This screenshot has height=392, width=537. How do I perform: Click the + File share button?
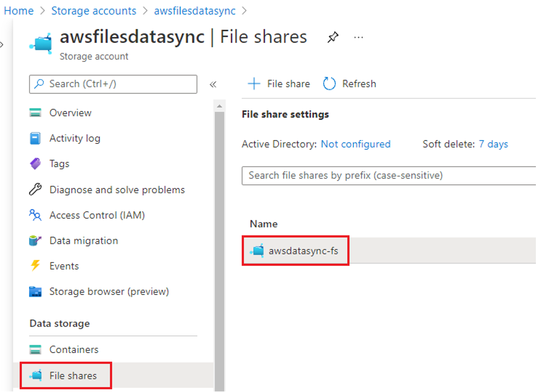(278, 83)
